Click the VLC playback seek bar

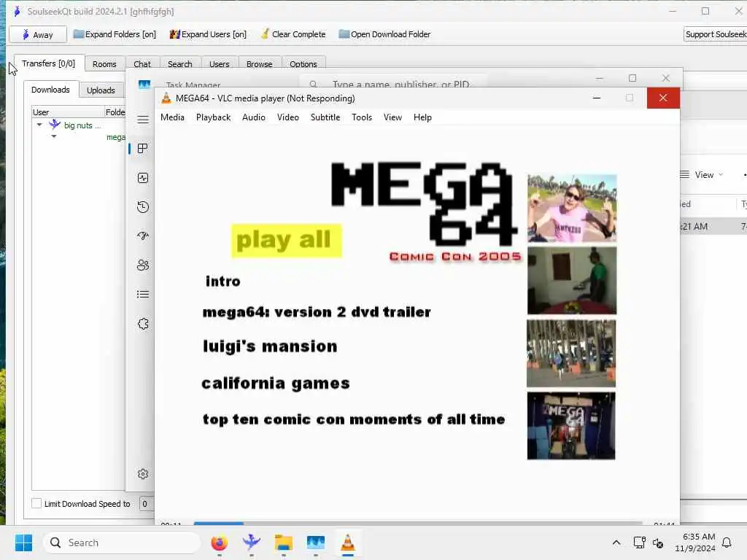pos(418,524)
